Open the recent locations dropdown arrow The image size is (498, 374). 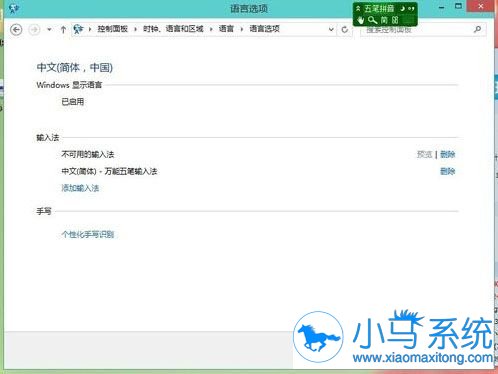point(49,29)
